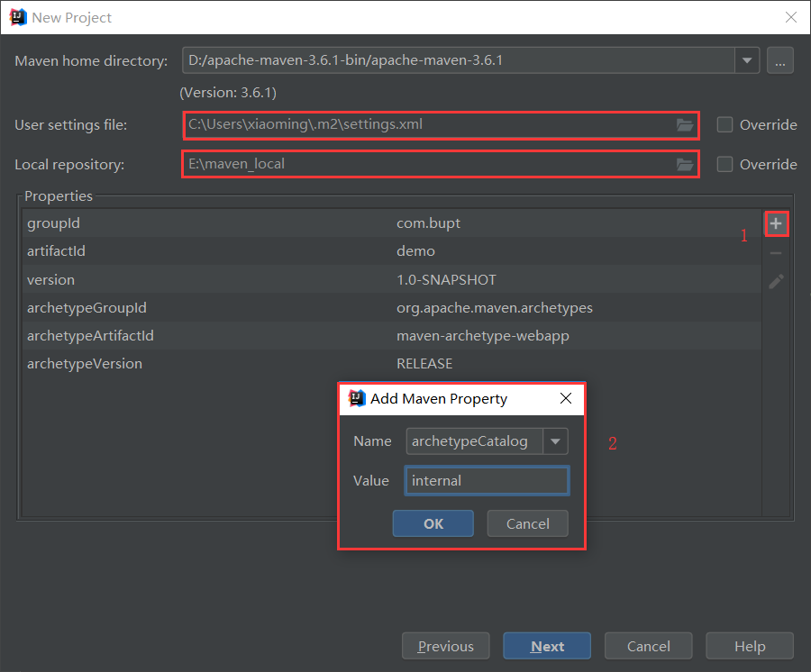The image size is (811, 672).
Task: Select the archetypeArtifactId property row
Action: [x=392, y=335]
